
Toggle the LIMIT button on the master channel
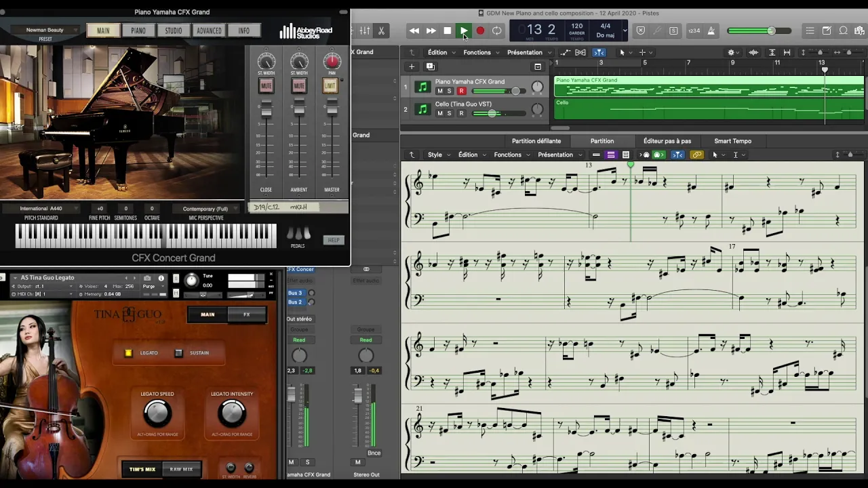point(330,86)
